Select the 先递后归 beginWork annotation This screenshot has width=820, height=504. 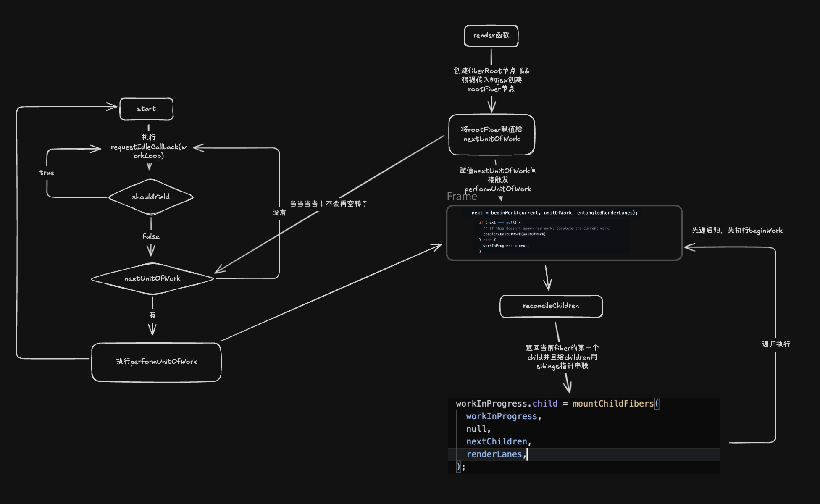[x=737, y=230]
